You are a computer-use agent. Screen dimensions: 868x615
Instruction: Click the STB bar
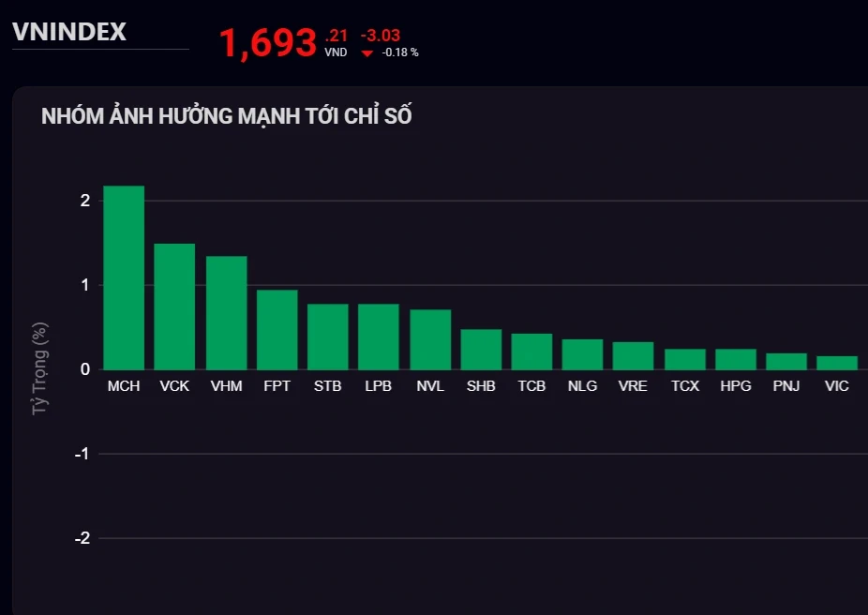pos(328,337)
